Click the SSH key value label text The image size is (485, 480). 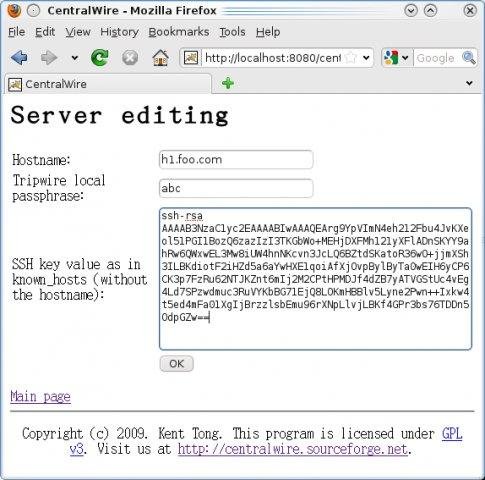click(79, 279)
